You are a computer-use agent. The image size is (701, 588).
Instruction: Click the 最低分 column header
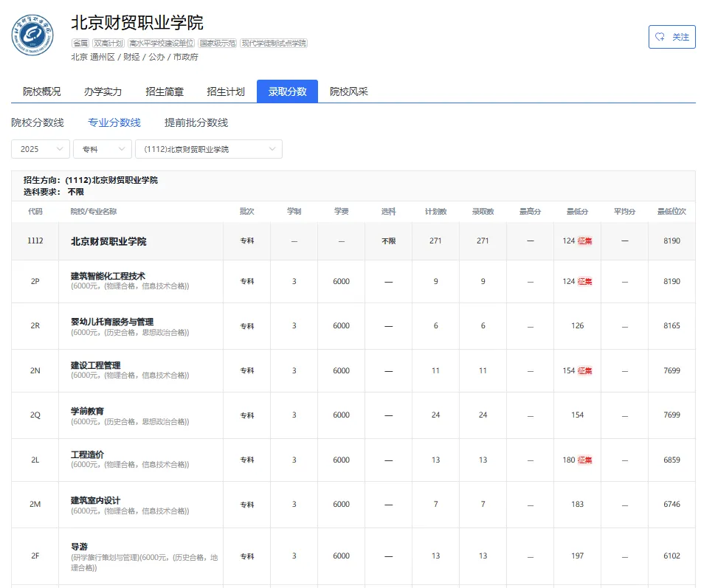point(577,212)
